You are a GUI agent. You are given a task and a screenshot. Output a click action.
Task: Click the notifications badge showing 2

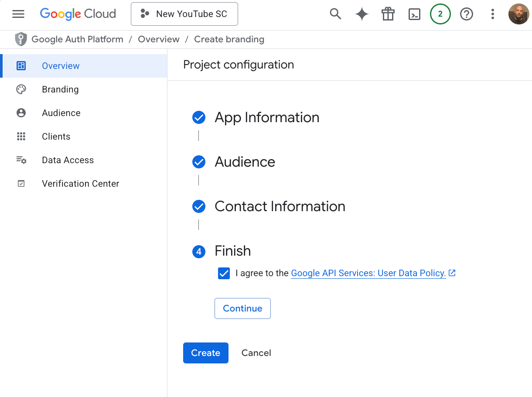click(x=440, y=14)
